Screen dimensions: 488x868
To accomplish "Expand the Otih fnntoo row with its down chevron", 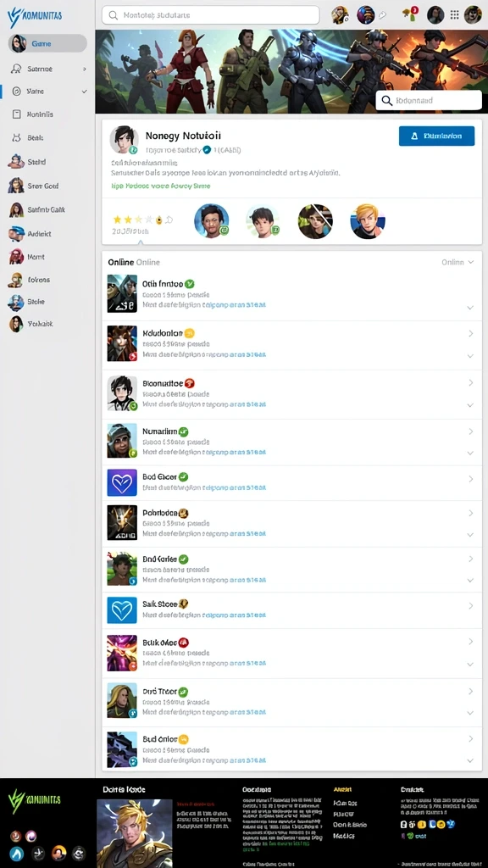I will coord(470,308).
